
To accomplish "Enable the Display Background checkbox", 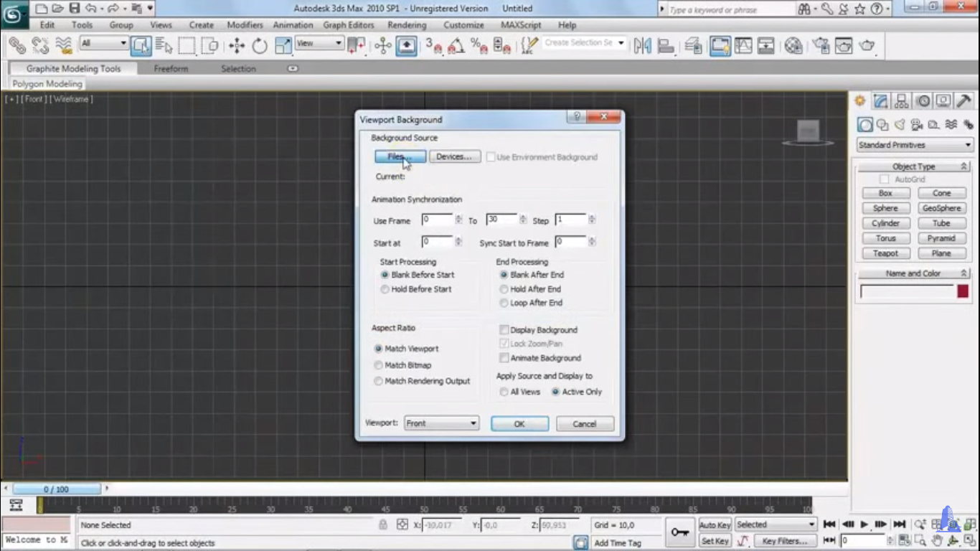I will click(504, 330).
